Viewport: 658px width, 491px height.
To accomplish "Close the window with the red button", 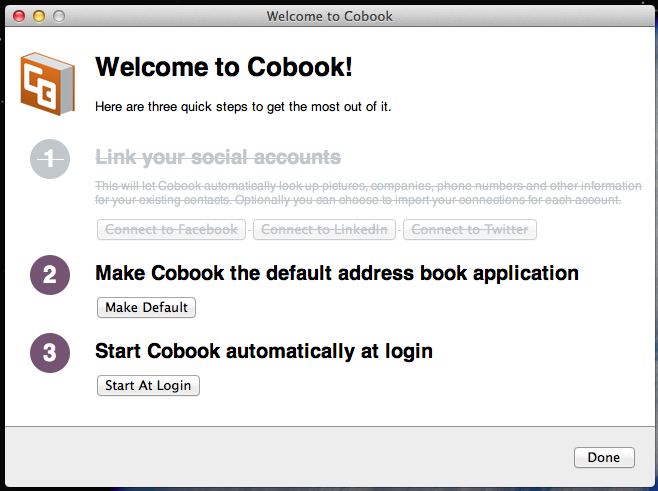I will tap(20, 16).
